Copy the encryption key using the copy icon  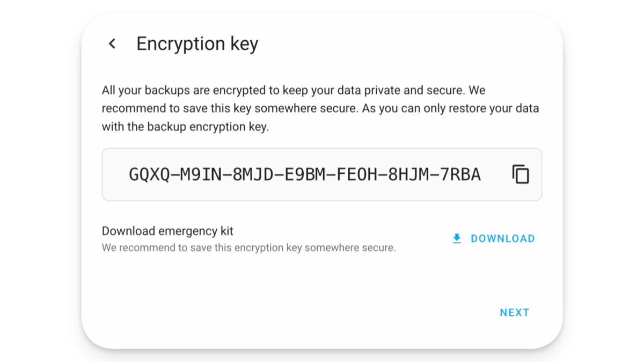pos(519,174)
